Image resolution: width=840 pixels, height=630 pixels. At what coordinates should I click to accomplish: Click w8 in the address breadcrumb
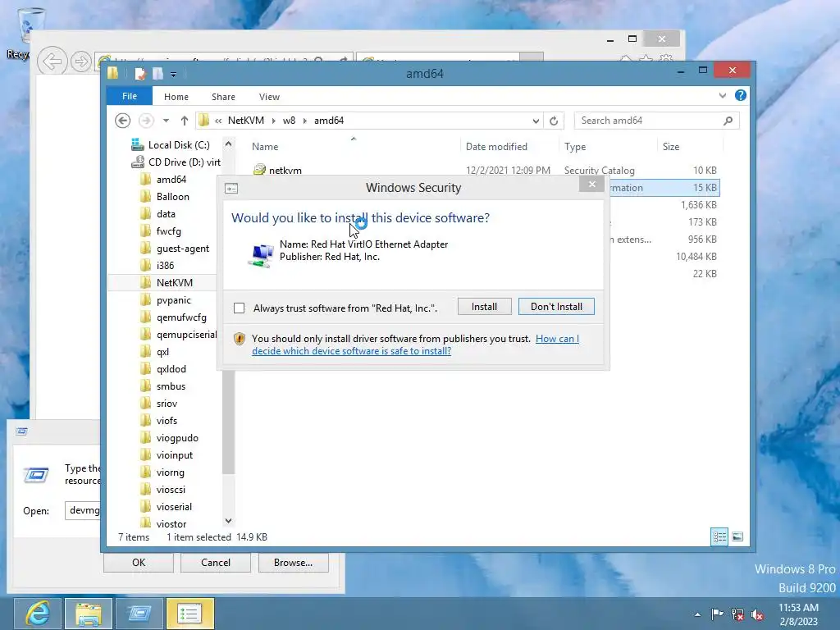[290, 121]
